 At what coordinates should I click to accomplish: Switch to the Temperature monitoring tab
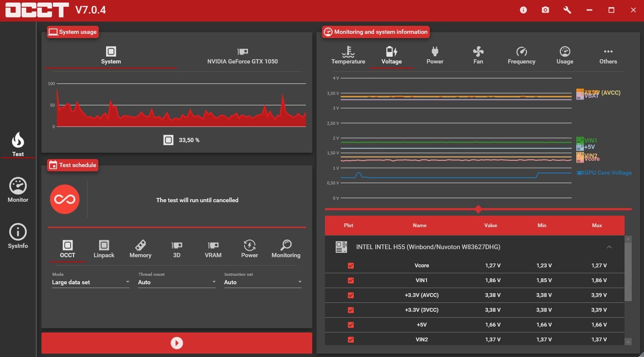pyautogui.click(x=348, y=56)
